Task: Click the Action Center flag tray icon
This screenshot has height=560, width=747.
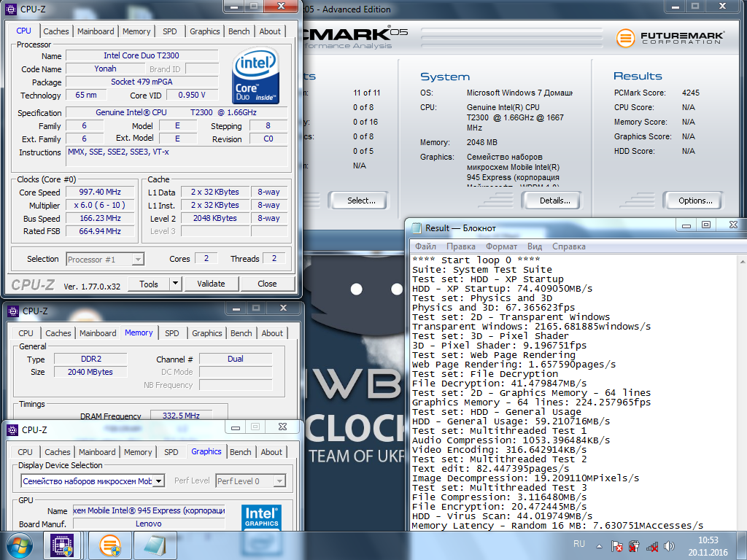Action: click(616, 546)
